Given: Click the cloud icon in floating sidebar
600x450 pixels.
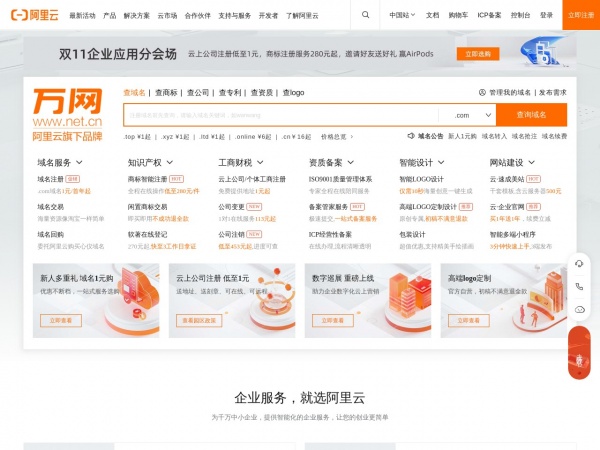Looking at the screenshot, I should point(579,309).
